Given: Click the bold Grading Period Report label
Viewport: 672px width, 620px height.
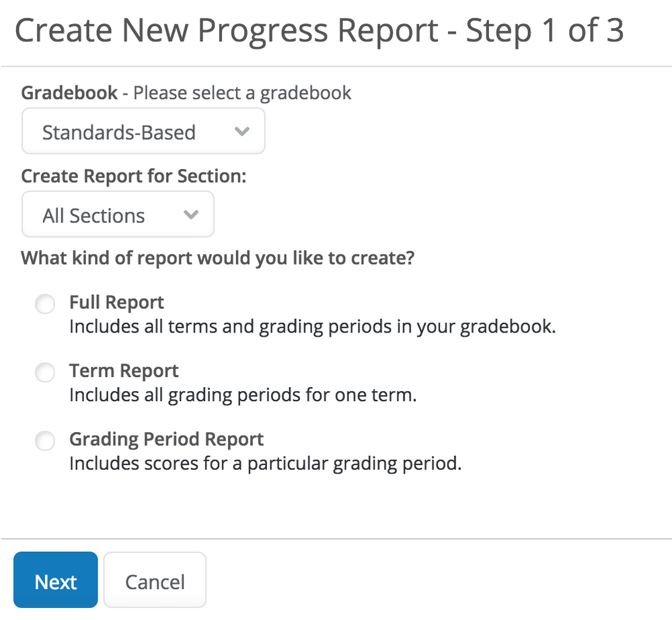Looking at the screenshot, I should tap(166, 440).
